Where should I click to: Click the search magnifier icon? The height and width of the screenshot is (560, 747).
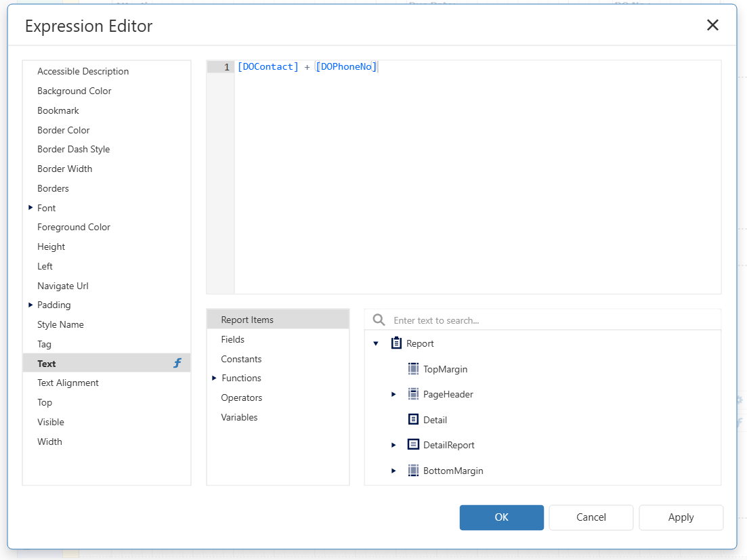pyautogui.click(x=379, y=320)
